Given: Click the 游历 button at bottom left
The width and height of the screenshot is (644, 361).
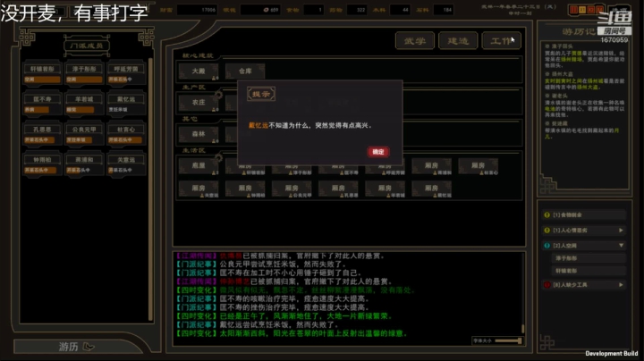Looking at the screenshot, I should [77, 347].
